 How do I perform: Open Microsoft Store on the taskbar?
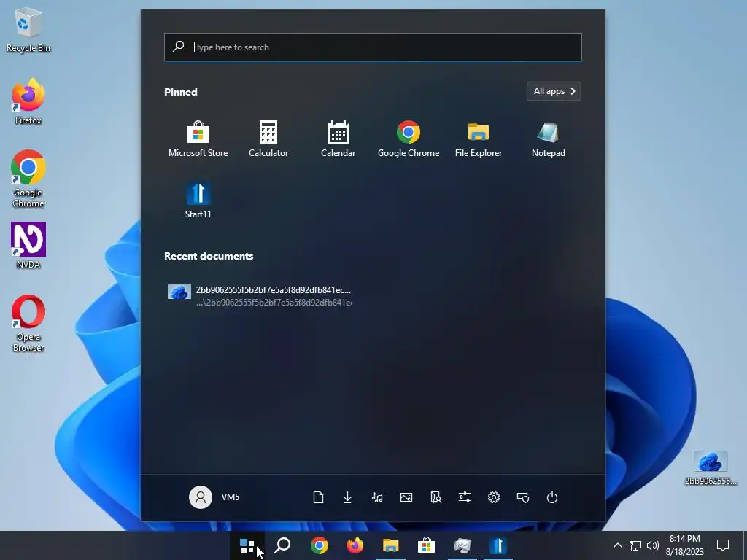click(426, 545)
